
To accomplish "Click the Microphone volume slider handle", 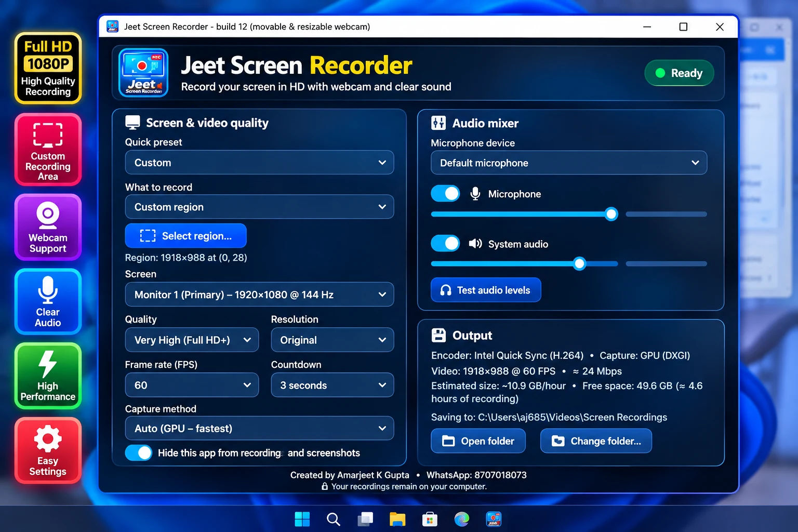I will (x=611, y=214).
